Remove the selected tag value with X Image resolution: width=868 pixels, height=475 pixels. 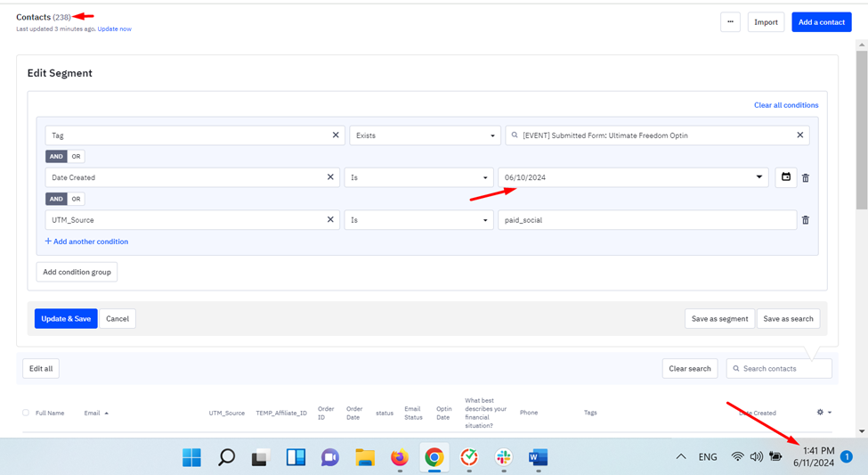pos(800,135)
